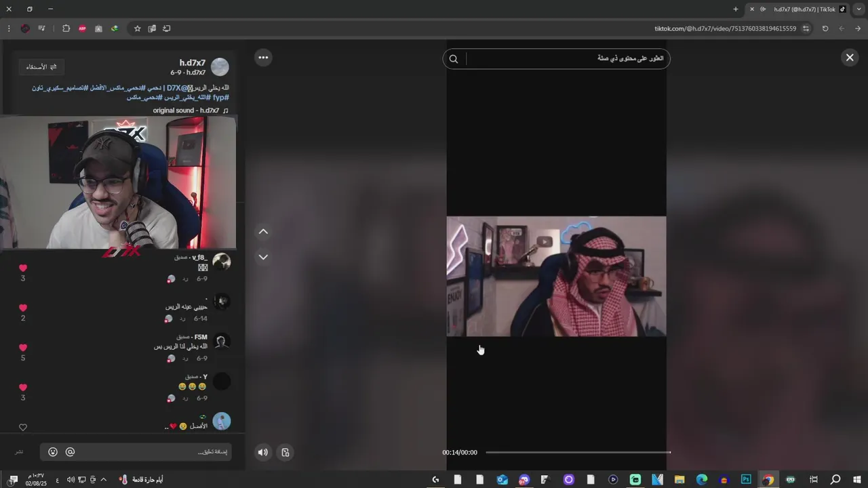Go to previous video with up chevron

263,232
